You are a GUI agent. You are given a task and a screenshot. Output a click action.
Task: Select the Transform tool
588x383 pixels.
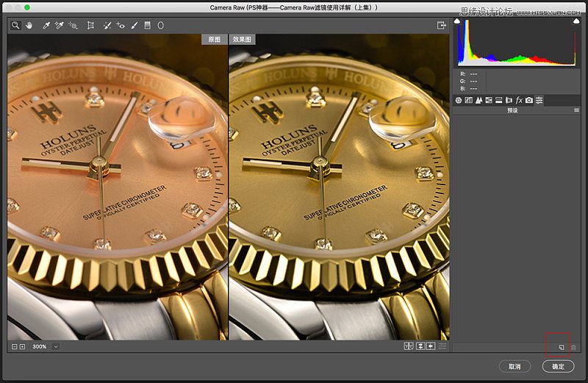[x=90, y=26]
